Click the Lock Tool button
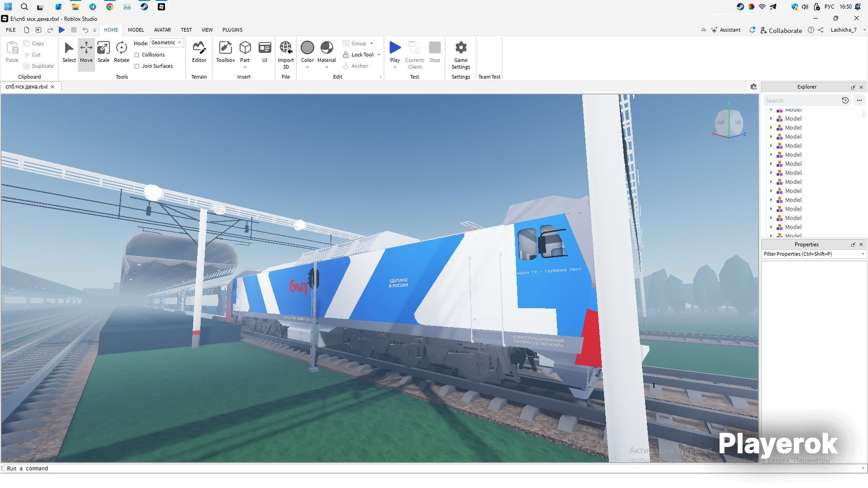Image resolution: width=868 pixels, height=488 pixels. coord(358,55)
